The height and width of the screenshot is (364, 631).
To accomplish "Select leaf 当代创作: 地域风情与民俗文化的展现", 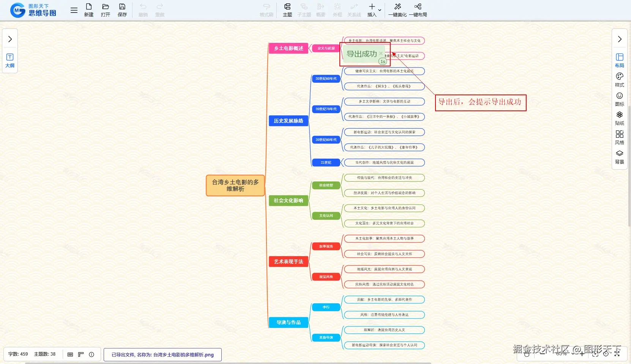I will coord(384,162).
